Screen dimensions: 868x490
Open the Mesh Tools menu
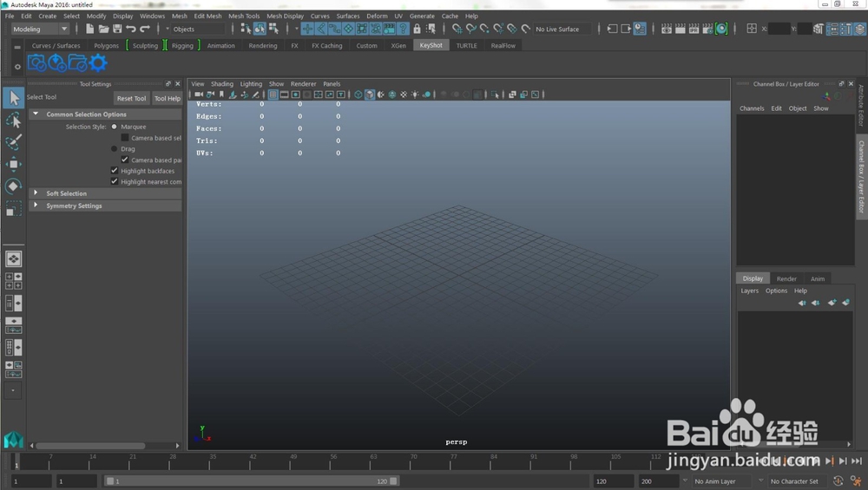[x=244, y=16]
